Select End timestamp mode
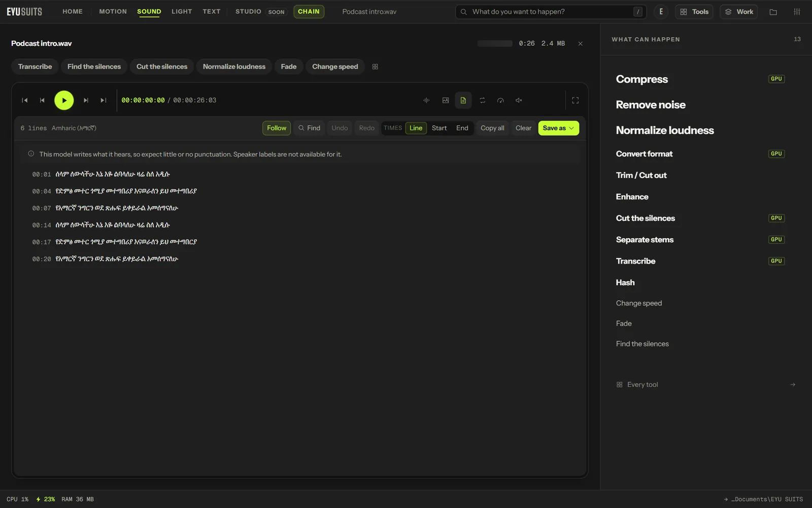Viewport: 812px width, 508px height. coord(462,128)
